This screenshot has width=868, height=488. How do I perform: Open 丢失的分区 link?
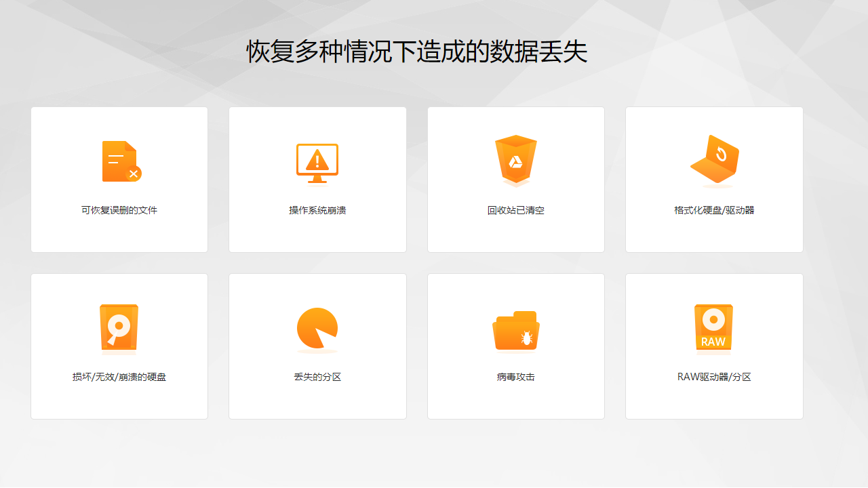coord(317,377)
